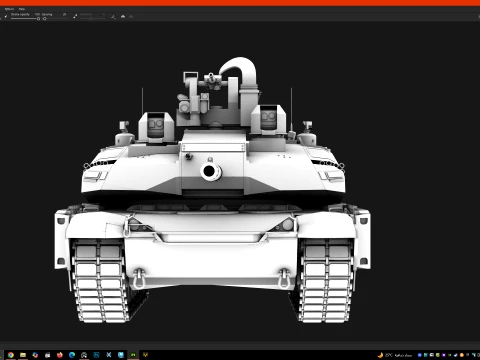Open the light blue square app in taskbar

point(121,355)
